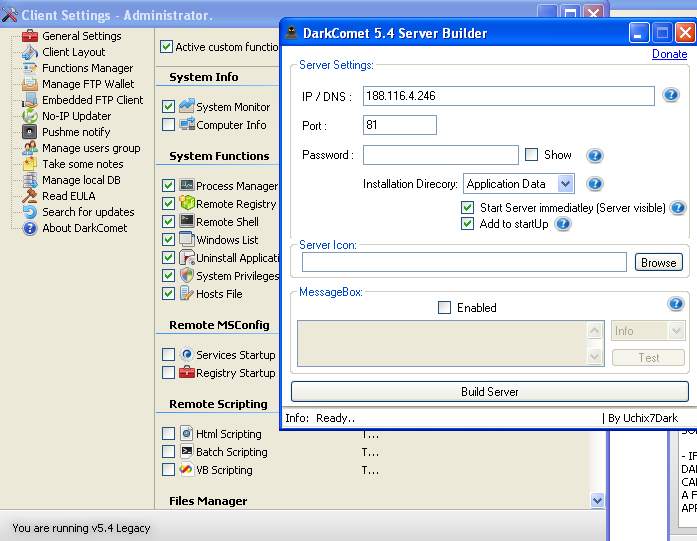Image resolution: width=697 pixels, height=541 pixels.
Task: Click the Pushme notify icon
Action: (30, 132)
